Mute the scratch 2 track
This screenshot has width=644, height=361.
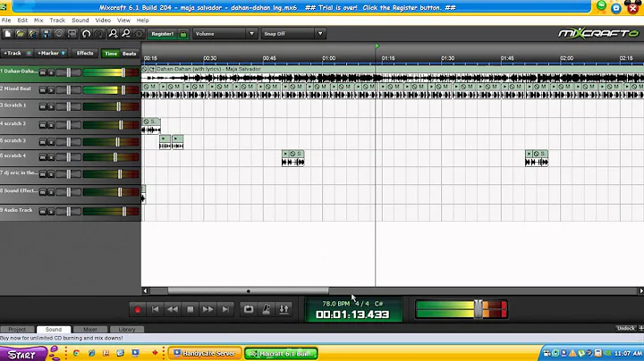coord(43,125)
